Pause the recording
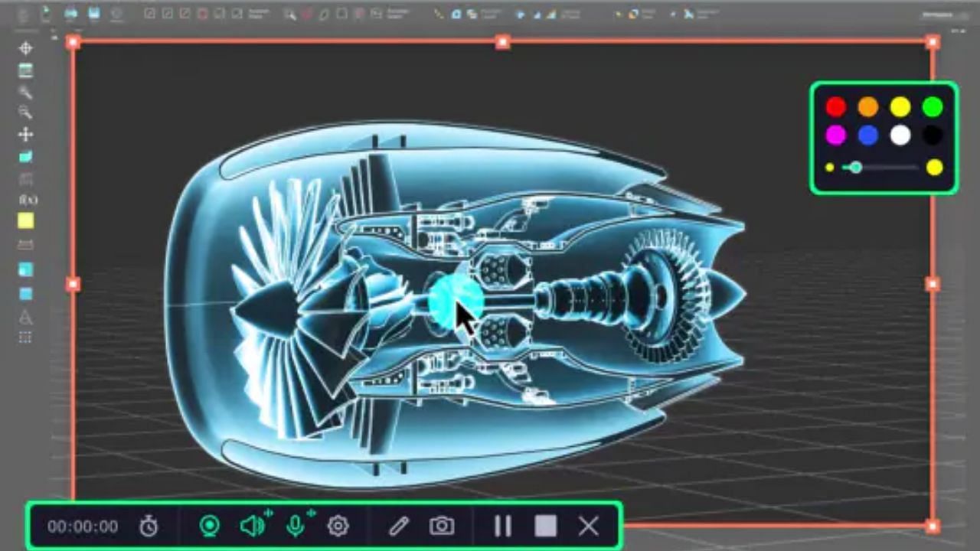The width and height of the screenshot is (980, 551). click(x=503, y=526)
